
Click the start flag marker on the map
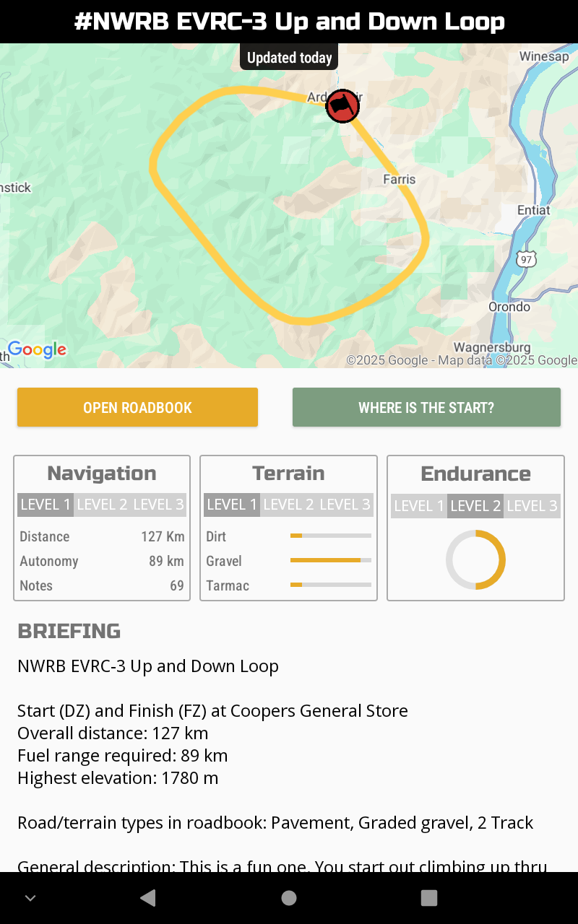pos(342,106)
